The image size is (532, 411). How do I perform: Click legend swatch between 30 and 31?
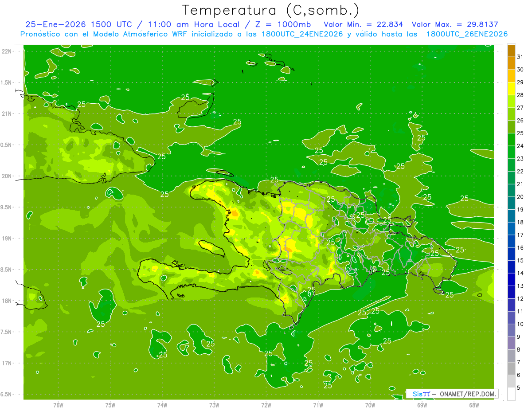click(x=511, y=63)
